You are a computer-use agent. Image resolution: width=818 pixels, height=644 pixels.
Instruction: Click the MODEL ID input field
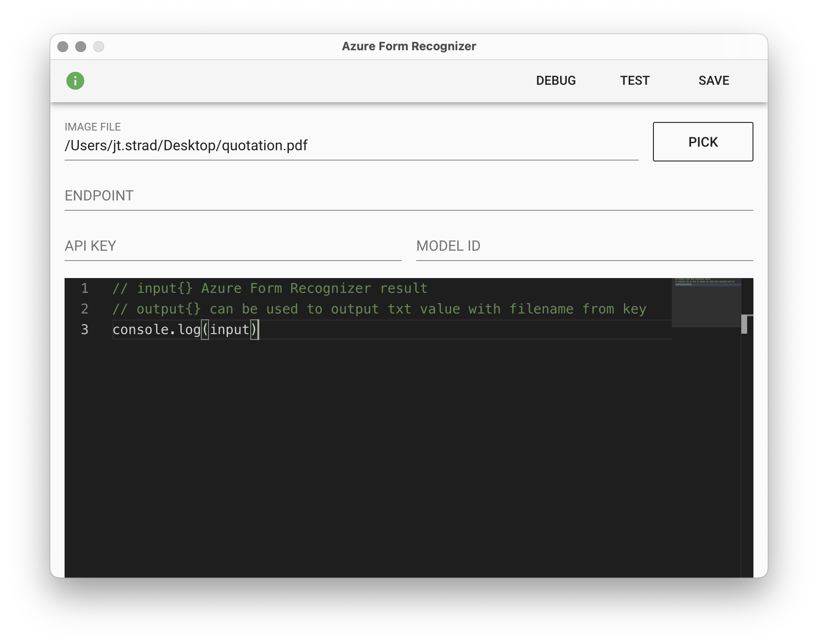(x=584, y=246)
